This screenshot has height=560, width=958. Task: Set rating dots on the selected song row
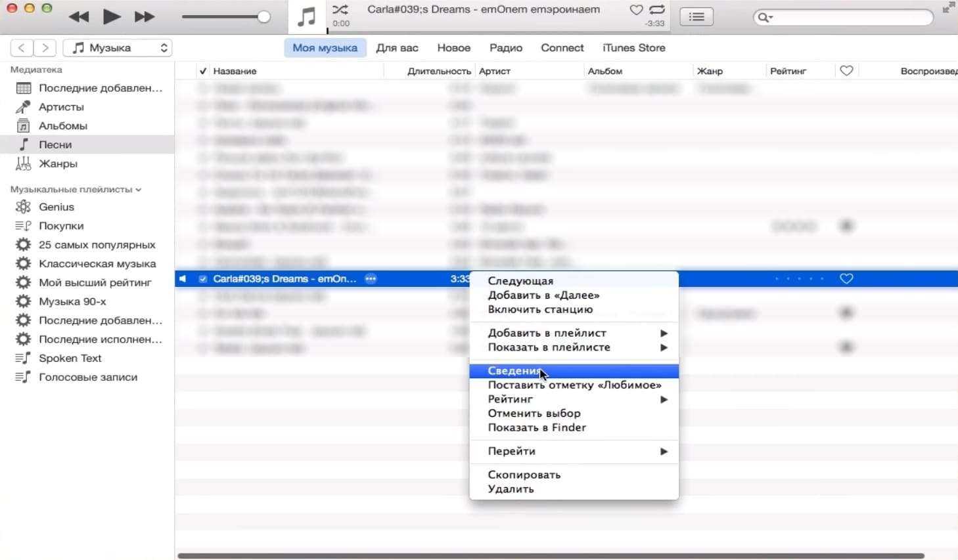(799, 279)
